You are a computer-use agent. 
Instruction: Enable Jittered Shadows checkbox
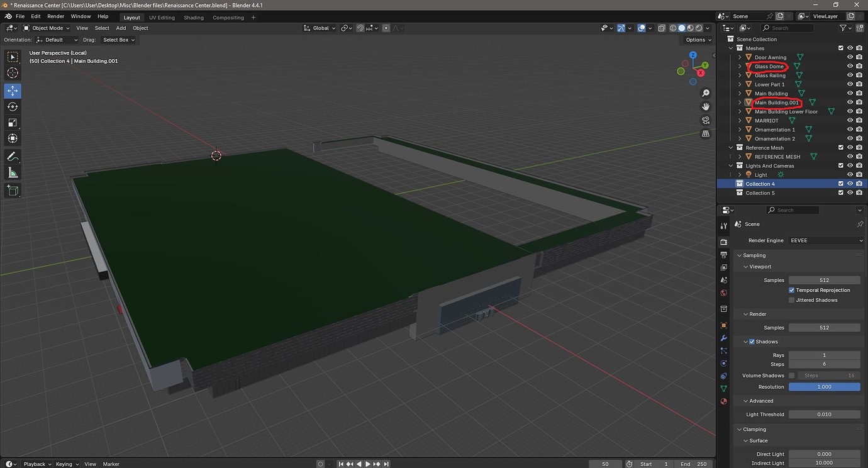click(x=791, y=300)
